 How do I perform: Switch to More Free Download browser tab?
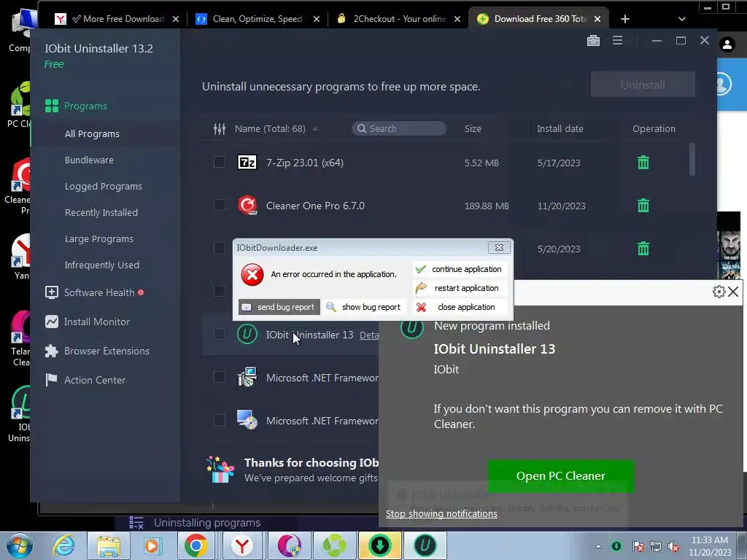(x=116, y=19)
